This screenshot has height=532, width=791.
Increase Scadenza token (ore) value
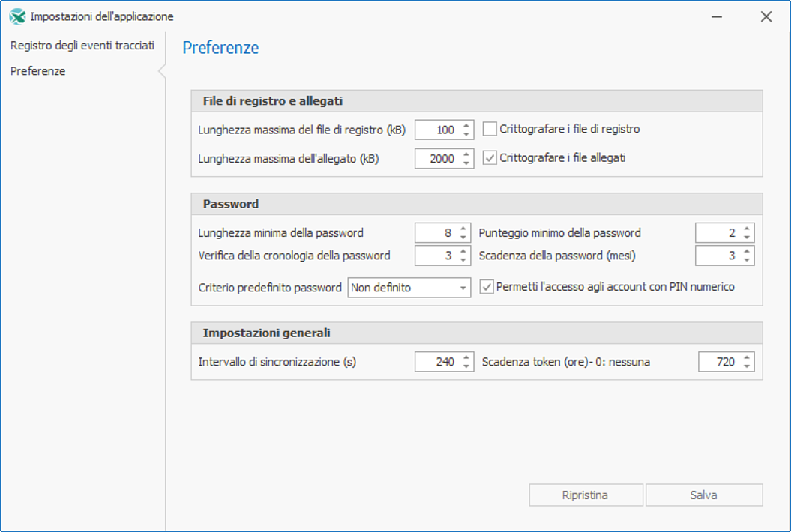click(x=747, y=357)
